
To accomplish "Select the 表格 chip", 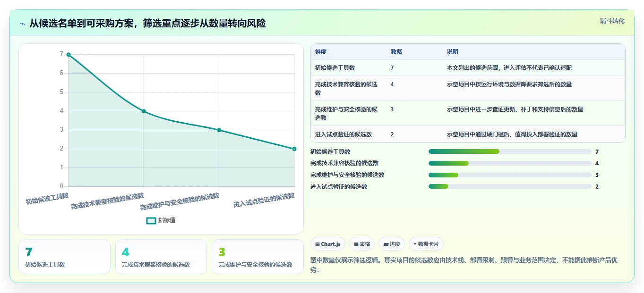I will pos(362,244).
